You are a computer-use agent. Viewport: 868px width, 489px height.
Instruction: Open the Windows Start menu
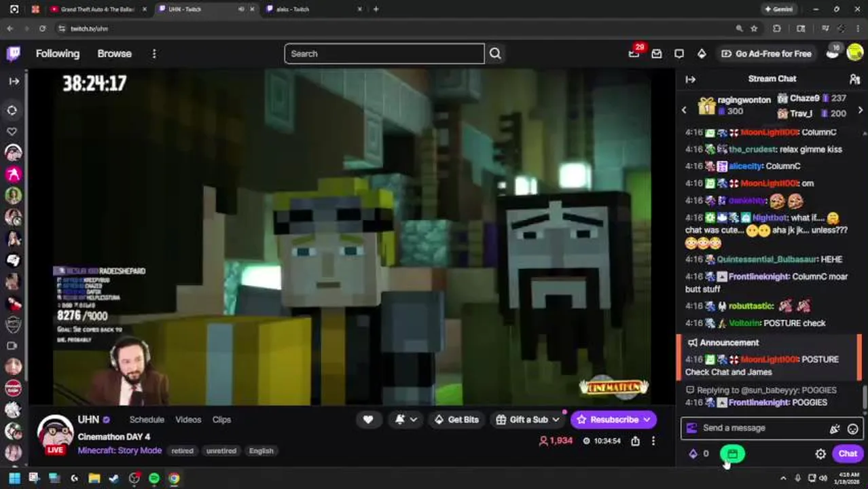click(14, 478)
